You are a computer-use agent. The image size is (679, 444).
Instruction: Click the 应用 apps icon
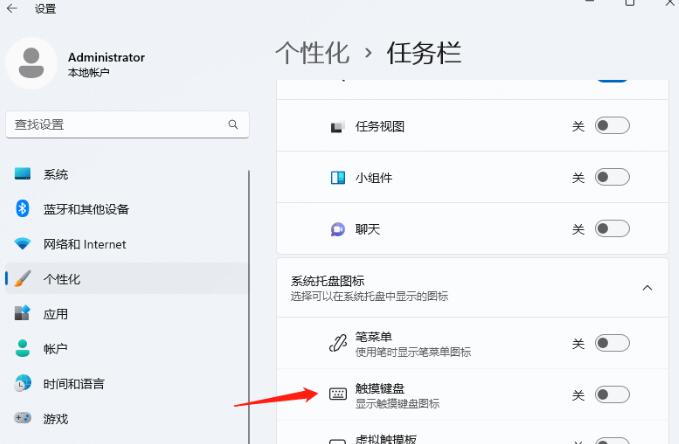click(23, 313)
